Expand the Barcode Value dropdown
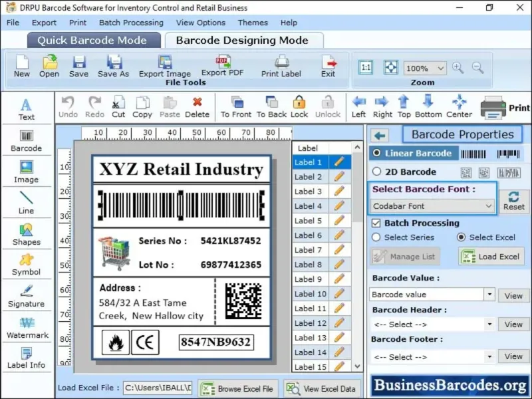Image resolution: width=532 pixels, height=399 pixels. [489, 294]
